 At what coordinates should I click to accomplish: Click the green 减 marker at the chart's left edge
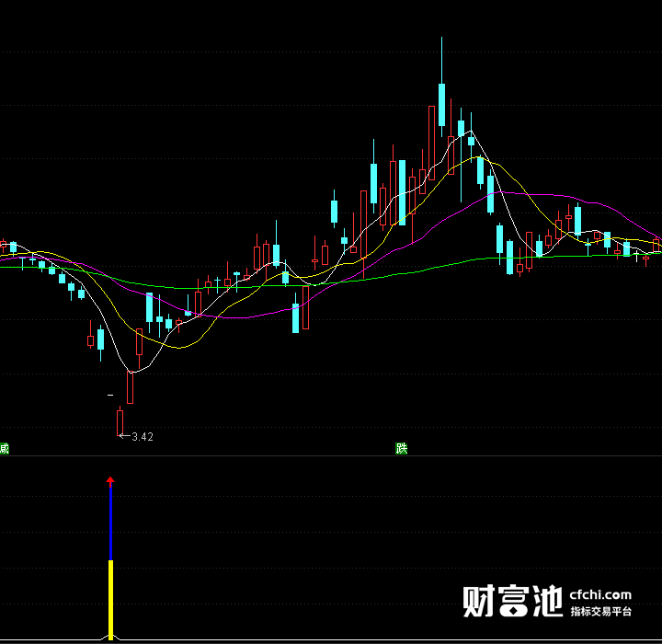[5, 448]
